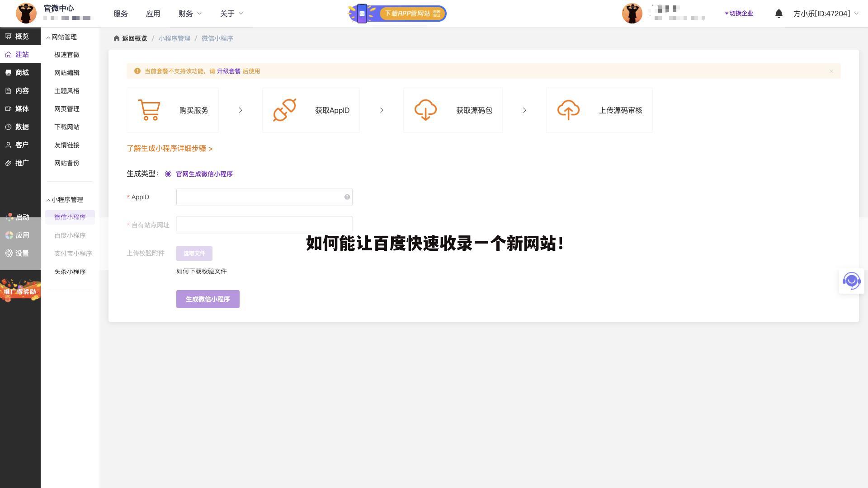Select the 客户 sidebar icon
This screenshot has height=488, width=868.
click(8, 145)
